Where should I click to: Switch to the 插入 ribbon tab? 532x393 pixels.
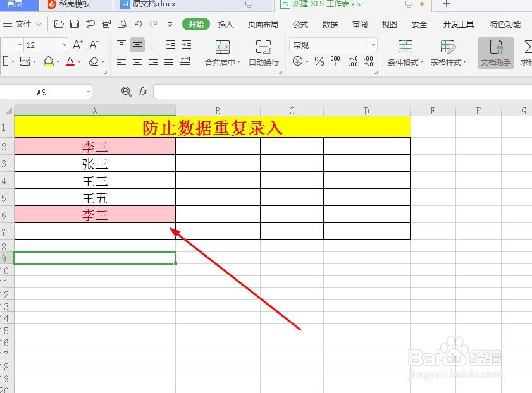coord(226,25)
